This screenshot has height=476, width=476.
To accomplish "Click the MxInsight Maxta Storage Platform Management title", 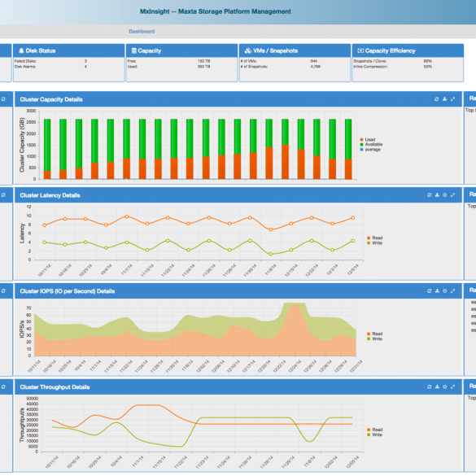I will [216, 11].
